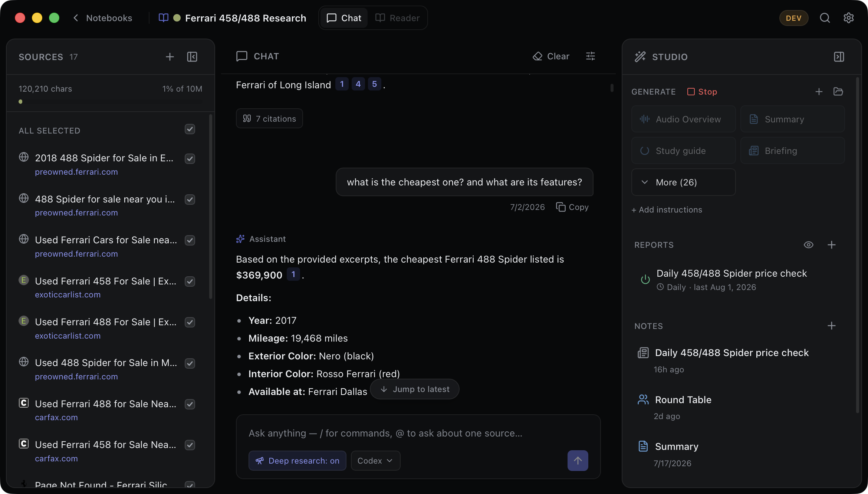Viewport: 868px width, 494px height.
Task: Collapse the Sources panel
Action: click(192, 57)
